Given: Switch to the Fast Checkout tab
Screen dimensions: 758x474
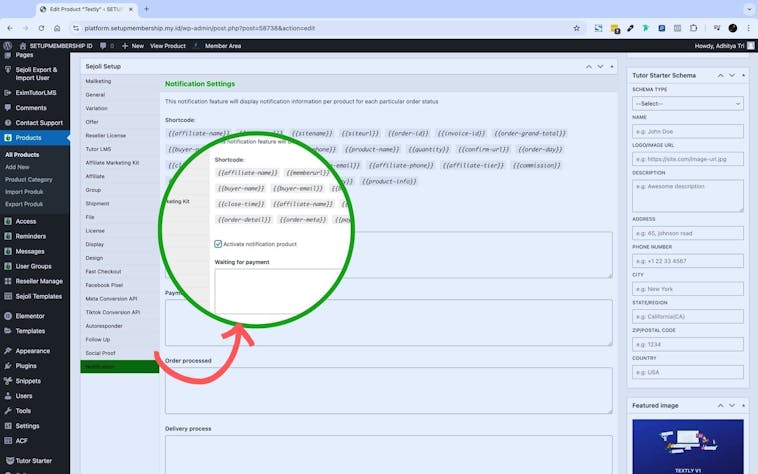Looking at the screenshot, I should point(104,271).
